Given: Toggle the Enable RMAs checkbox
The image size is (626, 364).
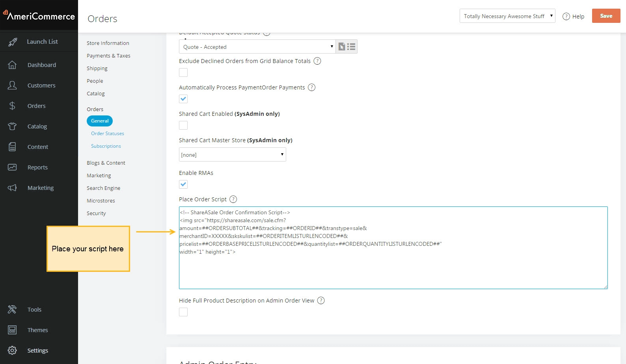Looking at the screenshot, I should coord(183,184).
